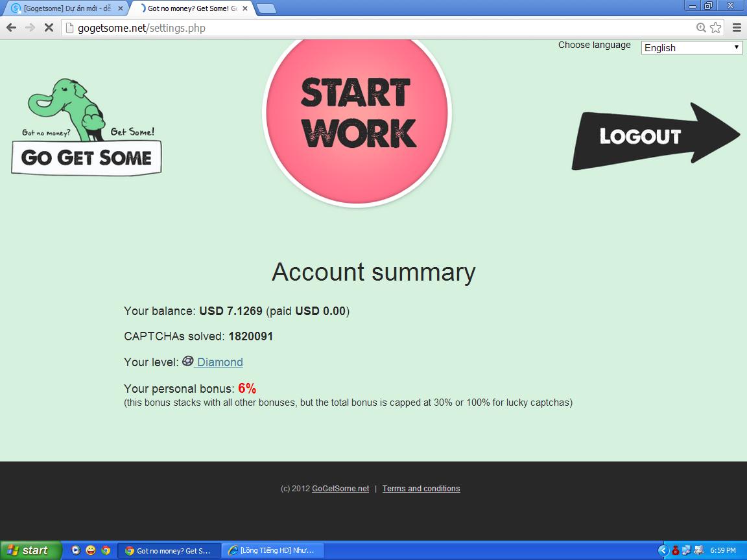The image size is (747, 560).
Task: Switch to the Gogetsome Dự án mới tab
Action: pyautogui.click(x=67, y=8)
